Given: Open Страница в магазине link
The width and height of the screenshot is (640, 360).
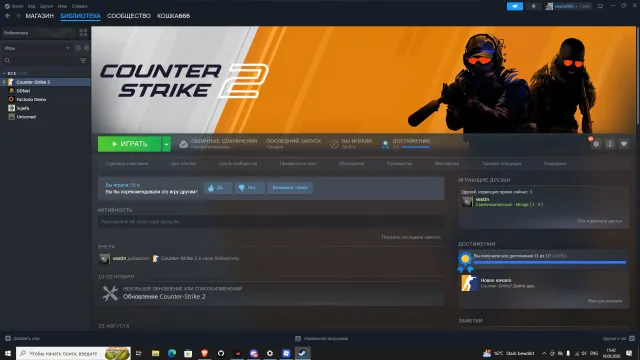Looking at the screenshot, I should point(127,164).
